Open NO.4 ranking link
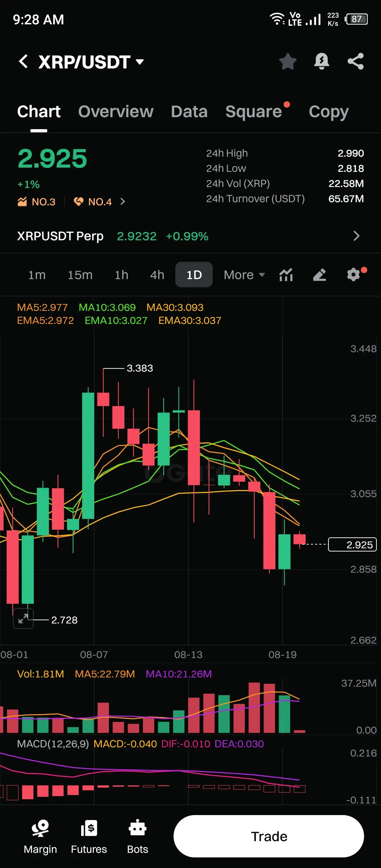This screenshot has height=868, width=381. (99, 201)
